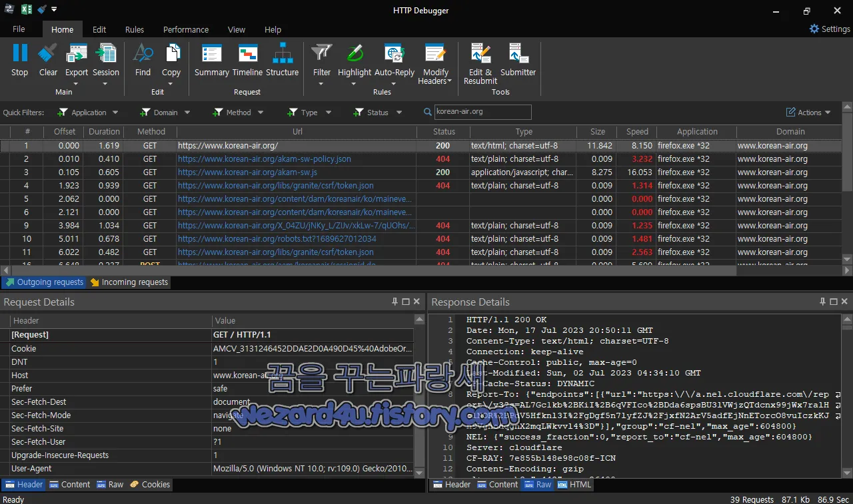This screenshot has height=504, width=853.
Task: Open the File menu
Action: tap(19, 29)
